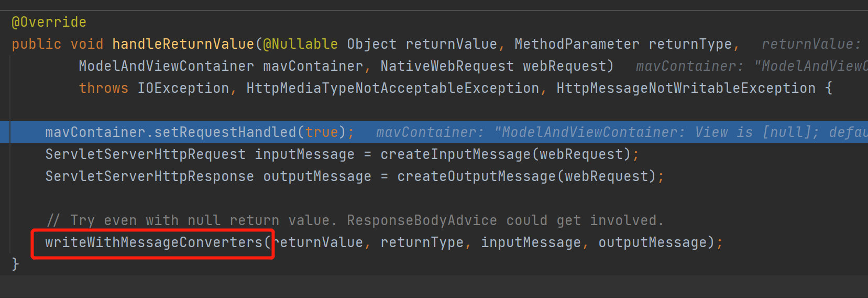Click IOException in the throws clause
Screen dimensions: 868x298
click(183, 88)
